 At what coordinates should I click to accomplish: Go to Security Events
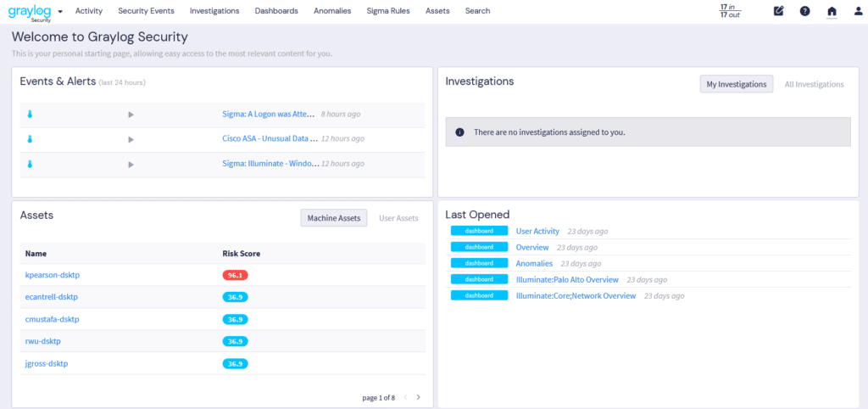click(x=146, y=10)
